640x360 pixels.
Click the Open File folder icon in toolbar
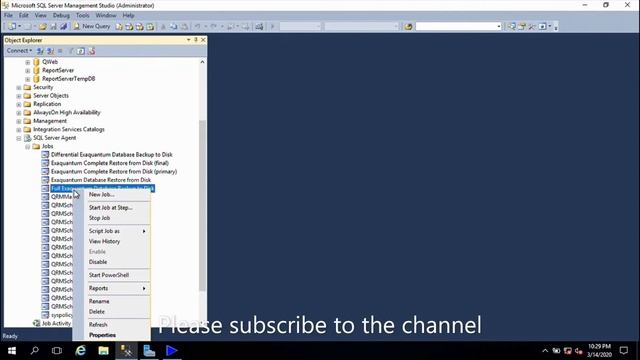coord(42,27)
